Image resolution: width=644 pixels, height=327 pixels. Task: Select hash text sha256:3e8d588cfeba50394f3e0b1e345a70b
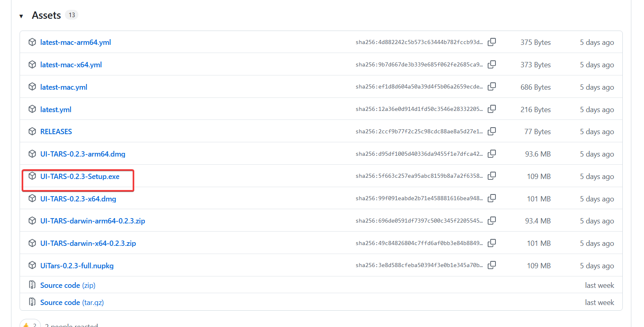point(419,265)
